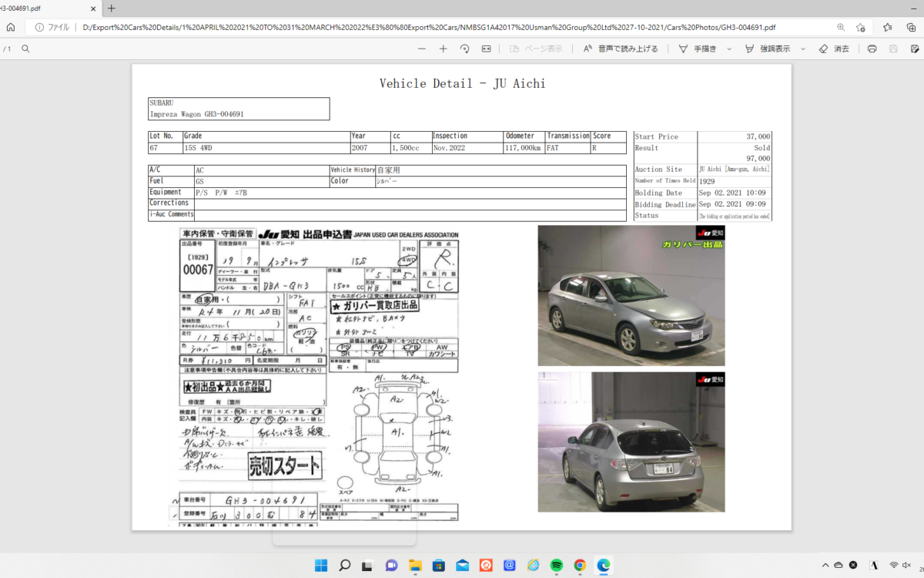
Task: Open the Windows Start menu
Action: (x=321, y=565)
